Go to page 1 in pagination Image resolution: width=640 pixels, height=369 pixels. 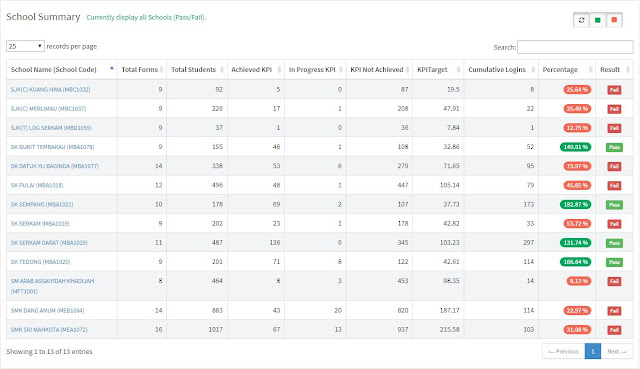(593, 351)
